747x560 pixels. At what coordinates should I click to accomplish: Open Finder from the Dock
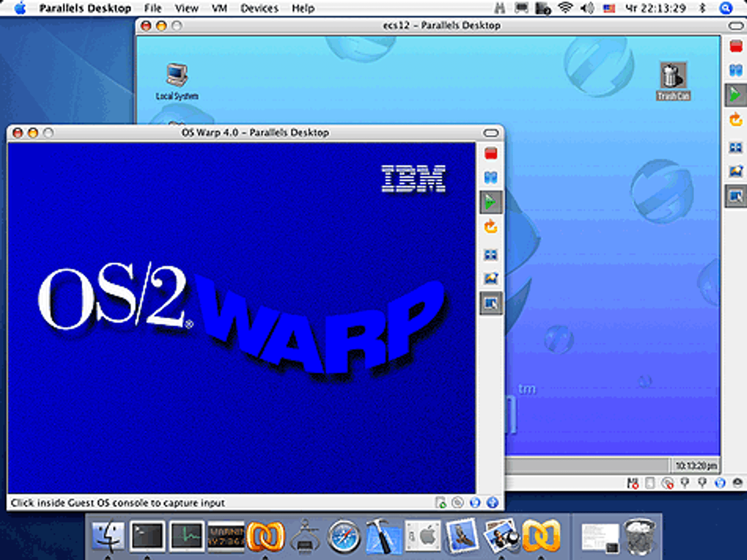click(108, 536)
